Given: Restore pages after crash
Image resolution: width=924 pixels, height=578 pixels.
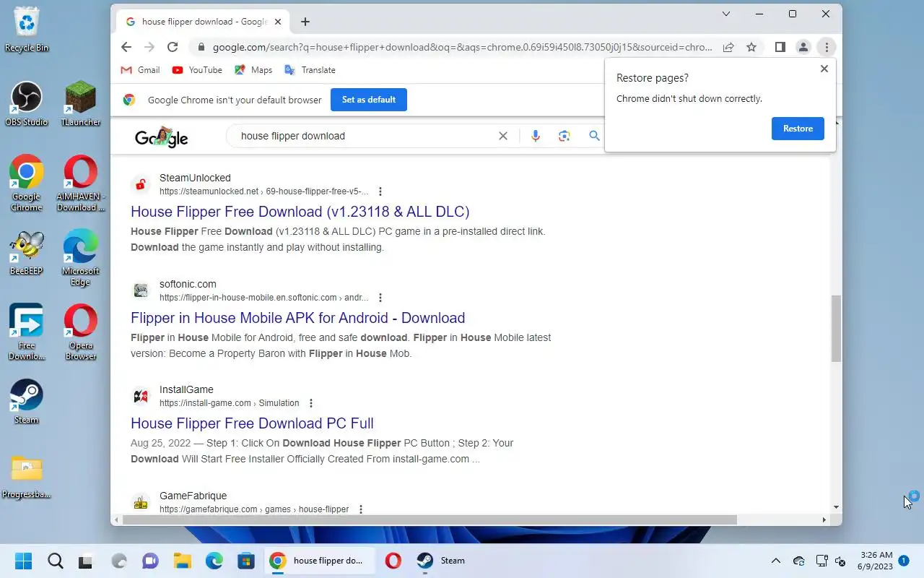Looking at the screenshot, I should pyautogui.click(x=798, y=129).
